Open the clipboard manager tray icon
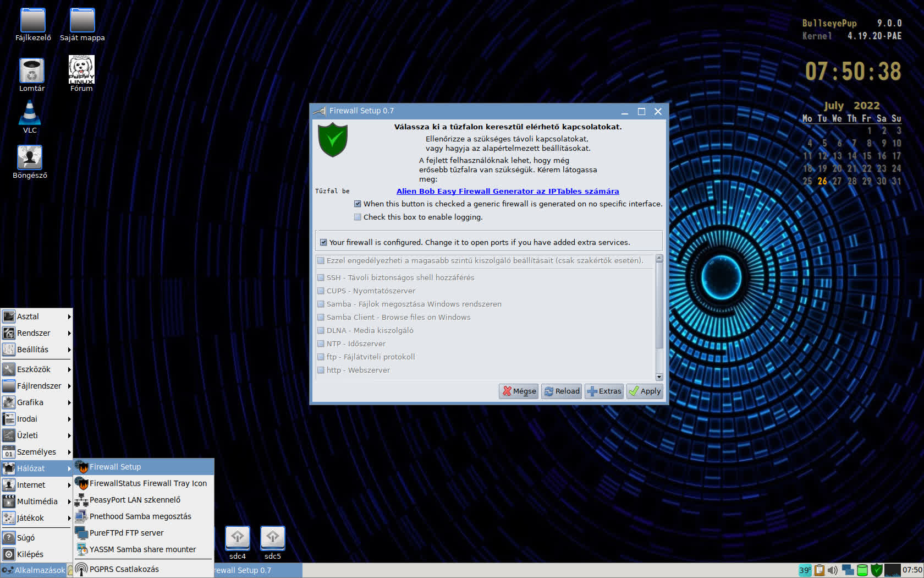This screenshot has height=578, width=924. point(820,570)
